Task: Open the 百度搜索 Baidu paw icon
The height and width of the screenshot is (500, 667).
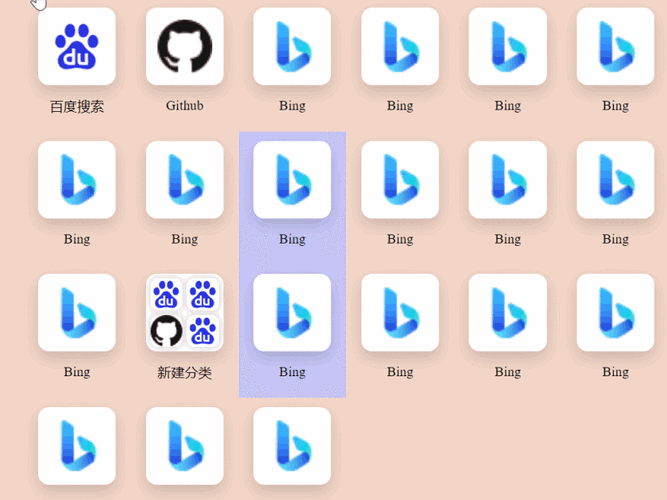Action: [x=77, y=46]
